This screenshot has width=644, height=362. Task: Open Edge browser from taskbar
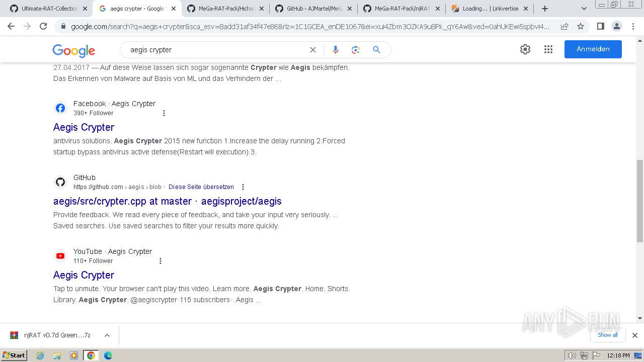(108, 355)
